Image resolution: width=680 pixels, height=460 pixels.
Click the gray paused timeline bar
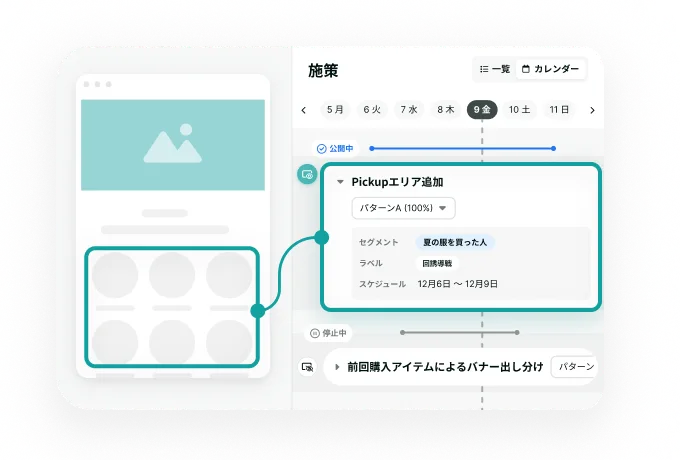click(460, 333)
